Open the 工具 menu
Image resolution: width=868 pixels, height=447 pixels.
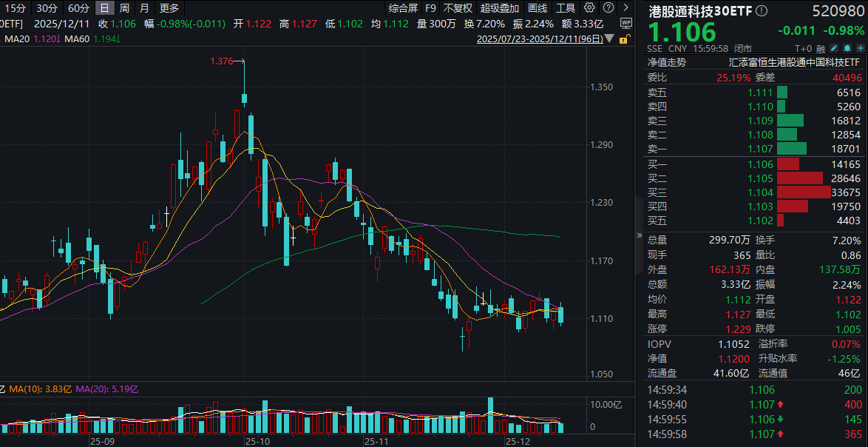(x=566, y=8)
